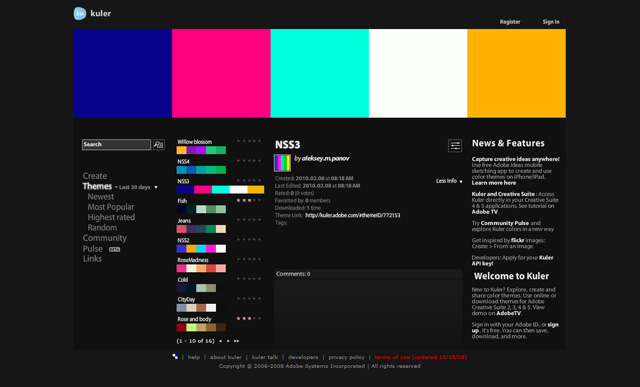Image resolution: width=640 pixels, height=387 pixels.
Task: Open Community Pulse link
Action: point(505,223)
